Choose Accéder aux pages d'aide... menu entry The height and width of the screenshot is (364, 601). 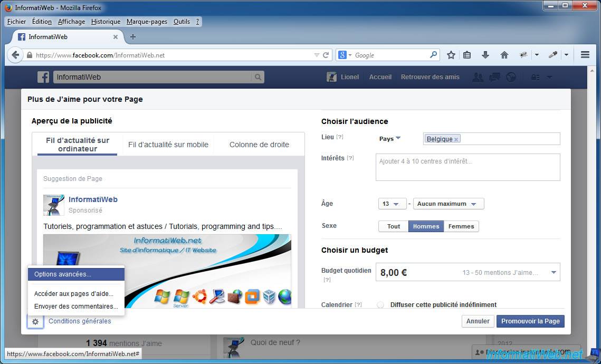[77, 294]
